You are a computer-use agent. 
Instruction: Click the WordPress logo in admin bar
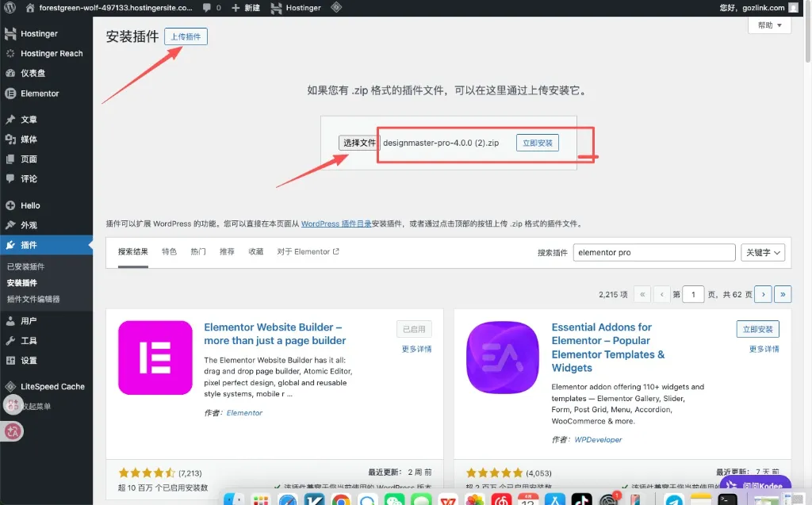point(10,8)
